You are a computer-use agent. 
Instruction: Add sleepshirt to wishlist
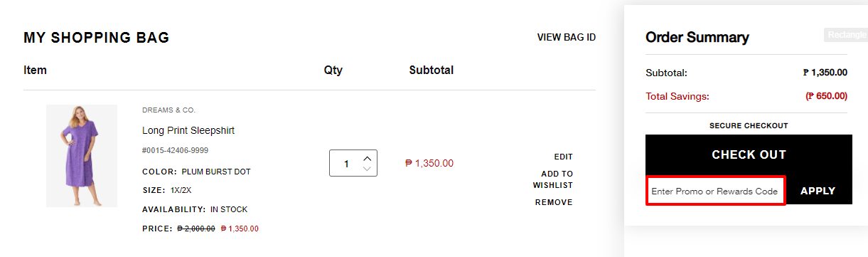coord(553,179)
